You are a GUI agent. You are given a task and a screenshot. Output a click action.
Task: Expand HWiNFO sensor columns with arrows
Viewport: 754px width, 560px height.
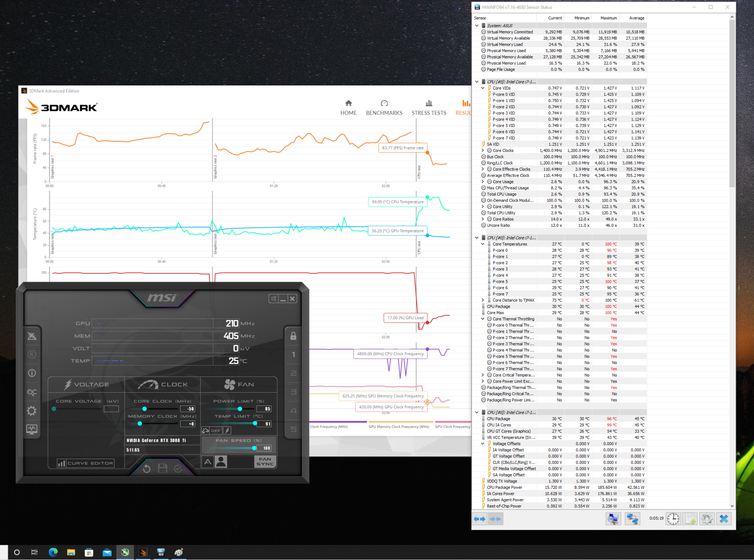(480, 519)
